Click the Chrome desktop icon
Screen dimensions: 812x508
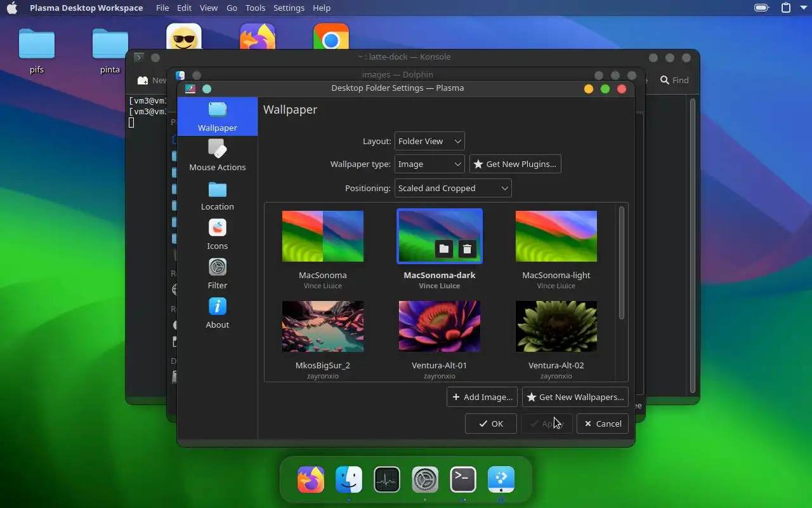(x=331, y=37)
